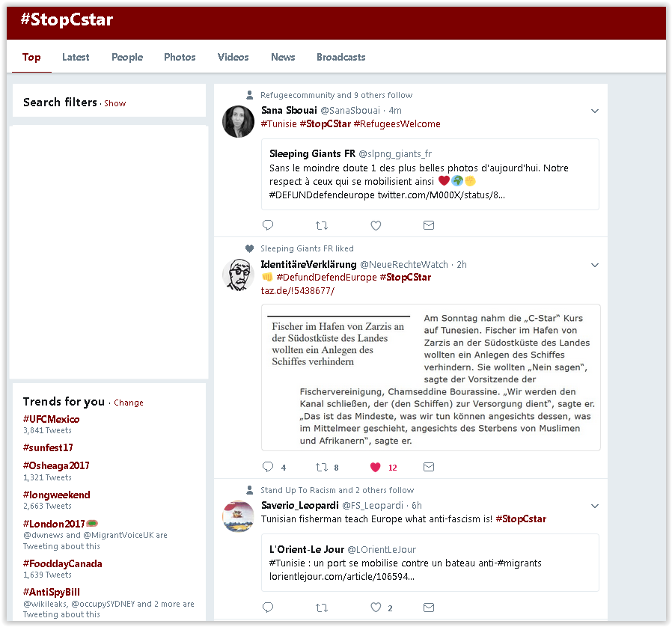Reply to Sana Sbouai's tweet
The image size is (672, 627).
(268, 225)
